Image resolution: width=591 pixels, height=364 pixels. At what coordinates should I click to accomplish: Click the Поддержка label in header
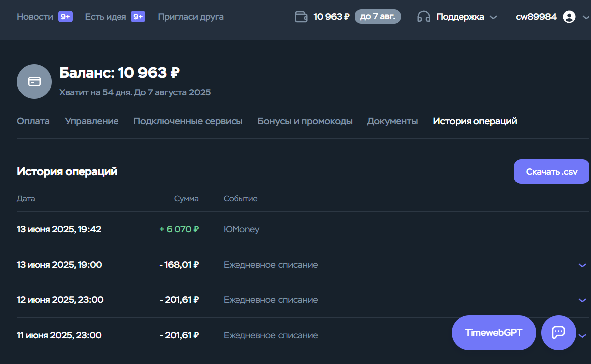pyautogui.click(x=460, y=17)
